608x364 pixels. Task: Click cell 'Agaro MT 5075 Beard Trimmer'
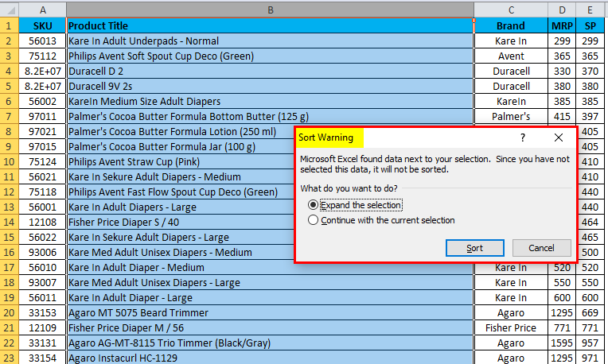click(271, 312)
